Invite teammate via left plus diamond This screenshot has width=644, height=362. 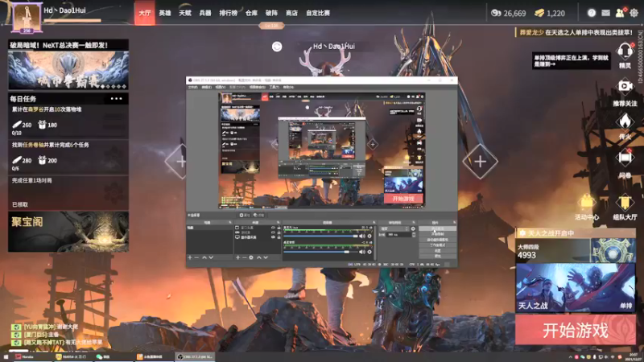pos(176,162)
